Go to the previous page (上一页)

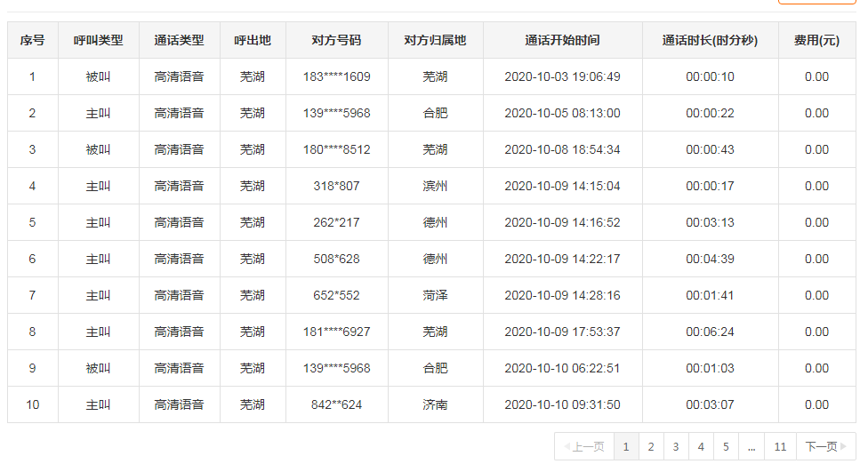pos(584,447)
